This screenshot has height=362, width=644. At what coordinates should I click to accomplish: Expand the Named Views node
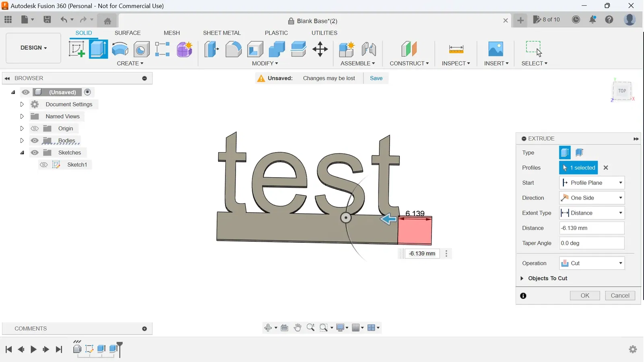(22, 116)
